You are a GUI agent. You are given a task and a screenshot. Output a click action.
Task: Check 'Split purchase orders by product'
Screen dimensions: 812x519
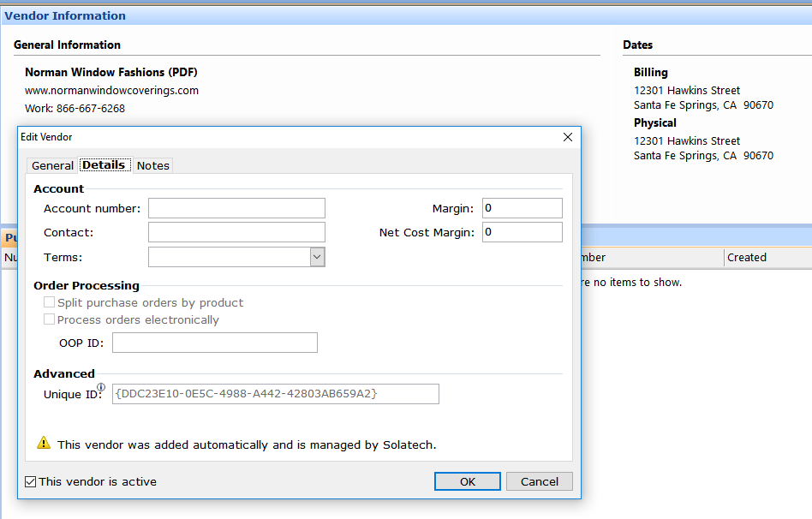tap(49, 302)
